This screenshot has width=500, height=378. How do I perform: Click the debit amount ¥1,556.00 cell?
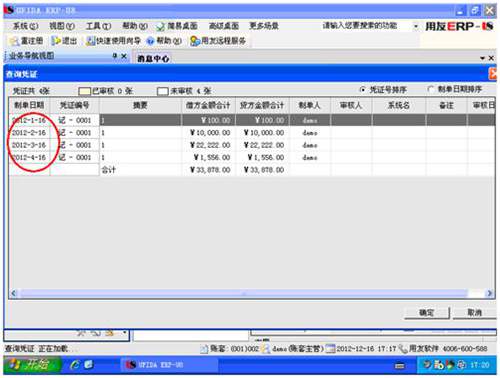pyautogui.click(x=209, y=157)
